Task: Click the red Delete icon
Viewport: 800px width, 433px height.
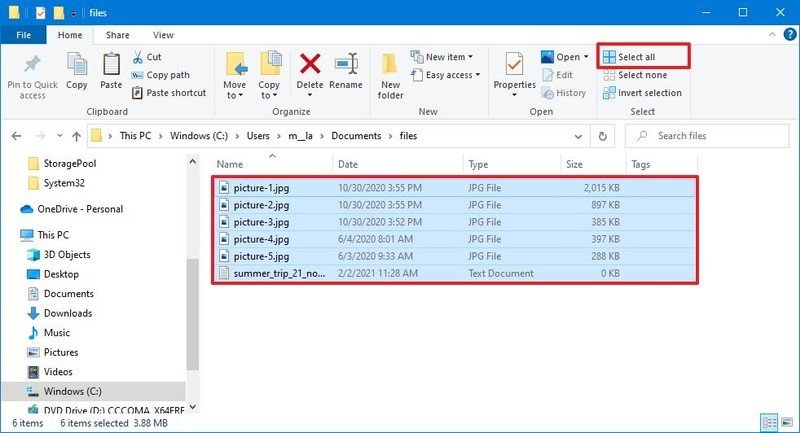Action: [x=310, y=66]
